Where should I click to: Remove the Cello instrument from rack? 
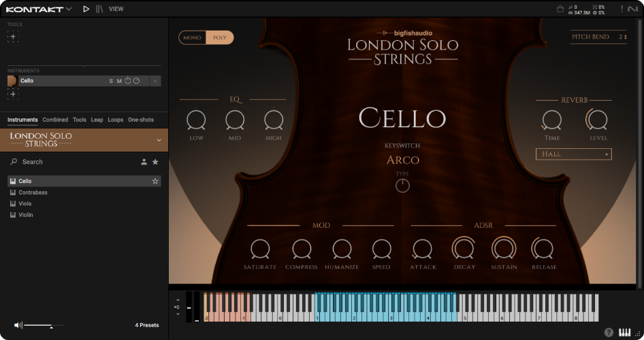click(155, 81)
